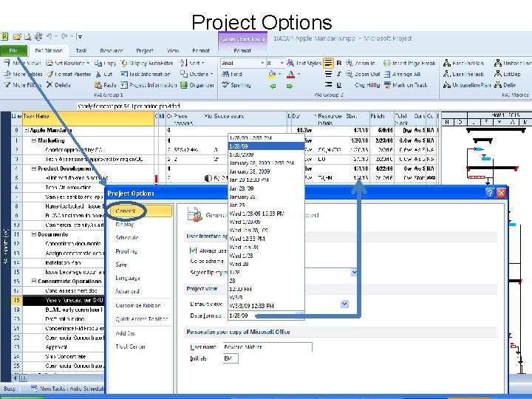Run the UnbaselinePlan macro
This screenshot has width=532, height=399.
[467, 85]
